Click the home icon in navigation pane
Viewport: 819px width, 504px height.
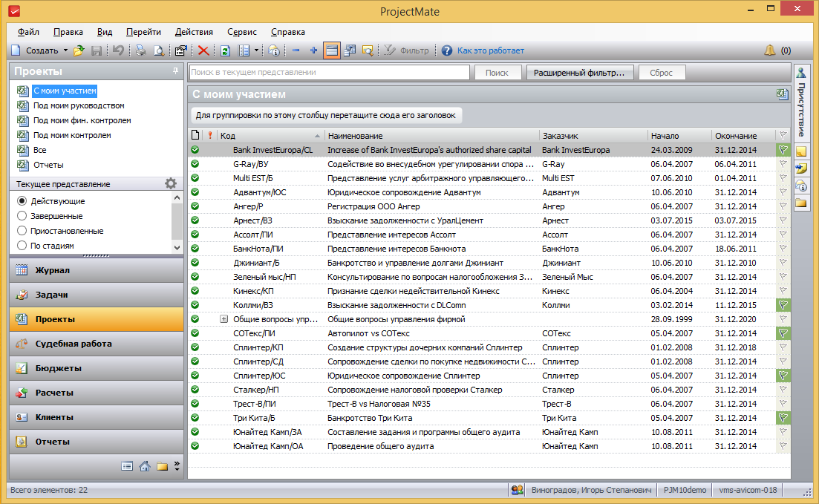(145, 466)
